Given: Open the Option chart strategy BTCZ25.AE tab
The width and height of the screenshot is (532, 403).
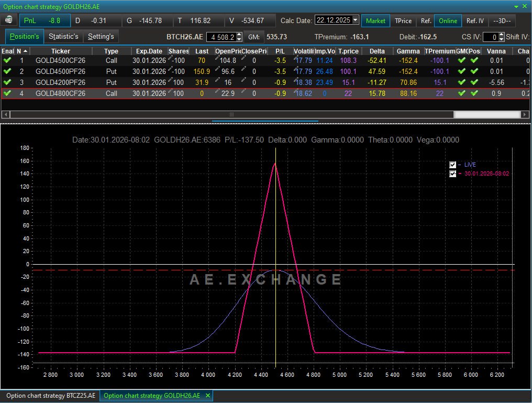Looking at the screenshot, I should 50,396.
